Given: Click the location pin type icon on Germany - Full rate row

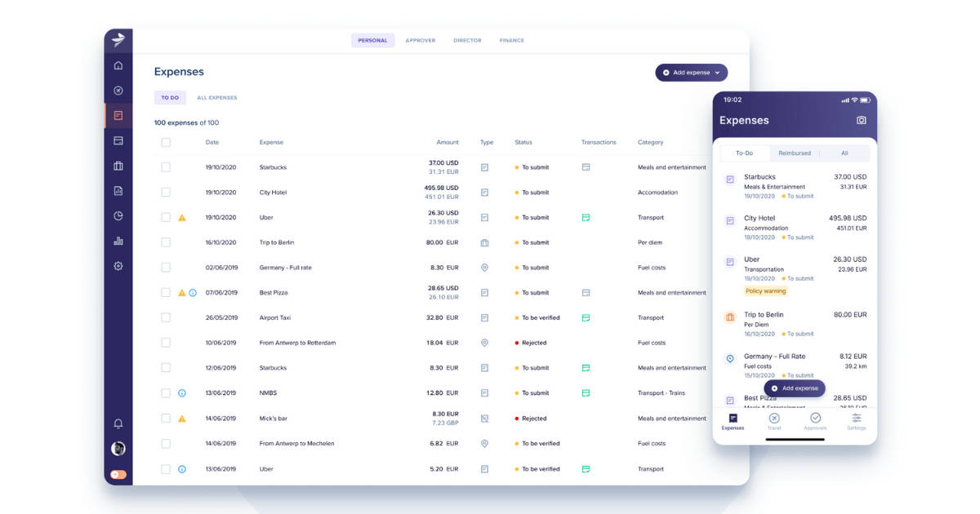Looking at the screenshot, I should 484,268.
